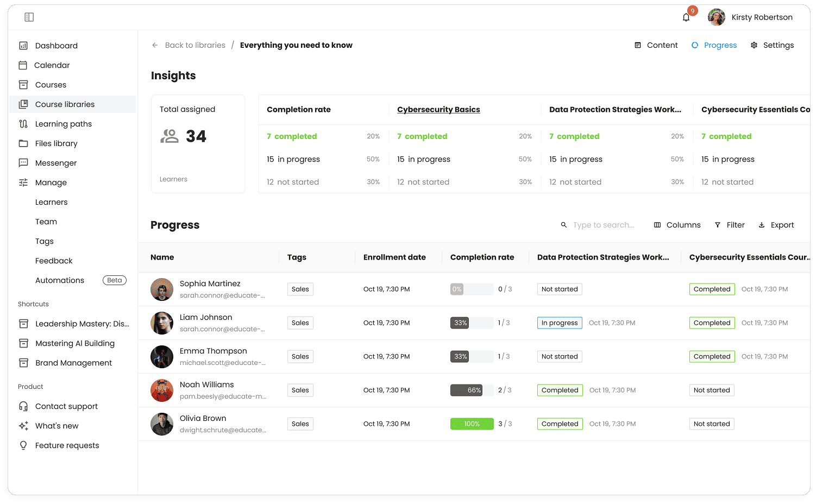Click the Feature requests lightbulb icon
Viewport: 816px width, 504px height.
(x=23, y=445)
